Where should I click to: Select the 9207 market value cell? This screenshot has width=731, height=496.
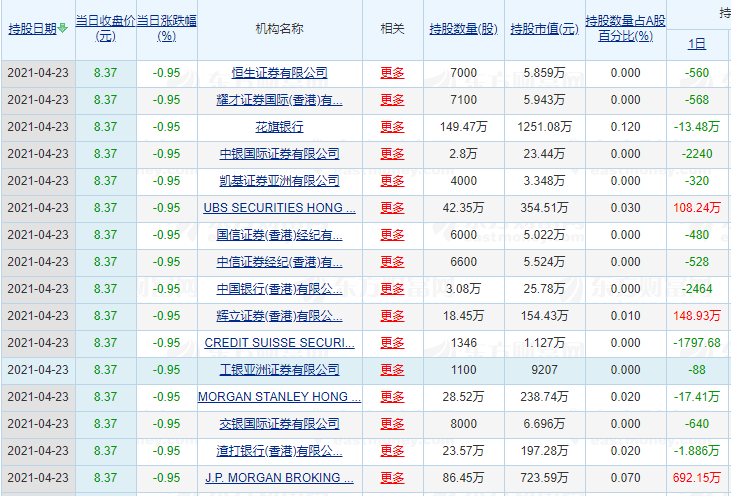click(545, 370)
